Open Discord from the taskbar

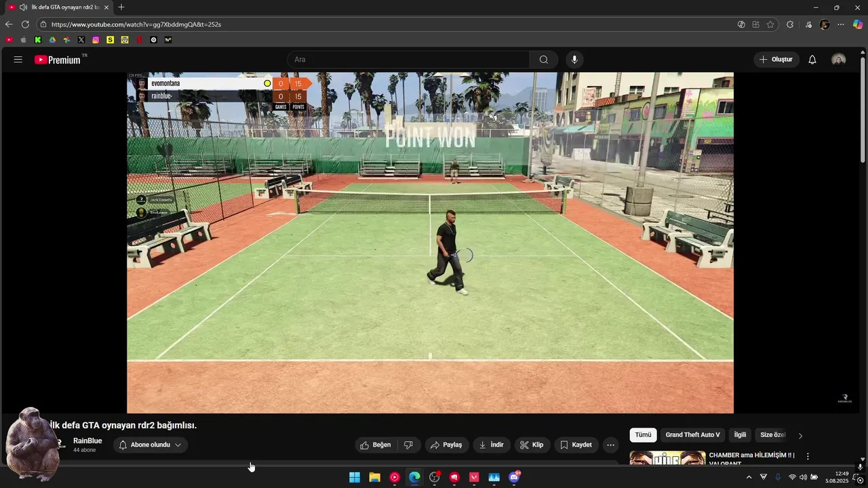[514, 477]
